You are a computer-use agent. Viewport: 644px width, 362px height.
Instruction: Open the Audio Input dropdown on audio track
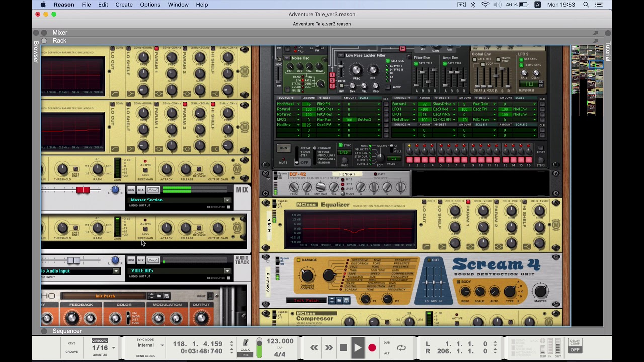116,271
